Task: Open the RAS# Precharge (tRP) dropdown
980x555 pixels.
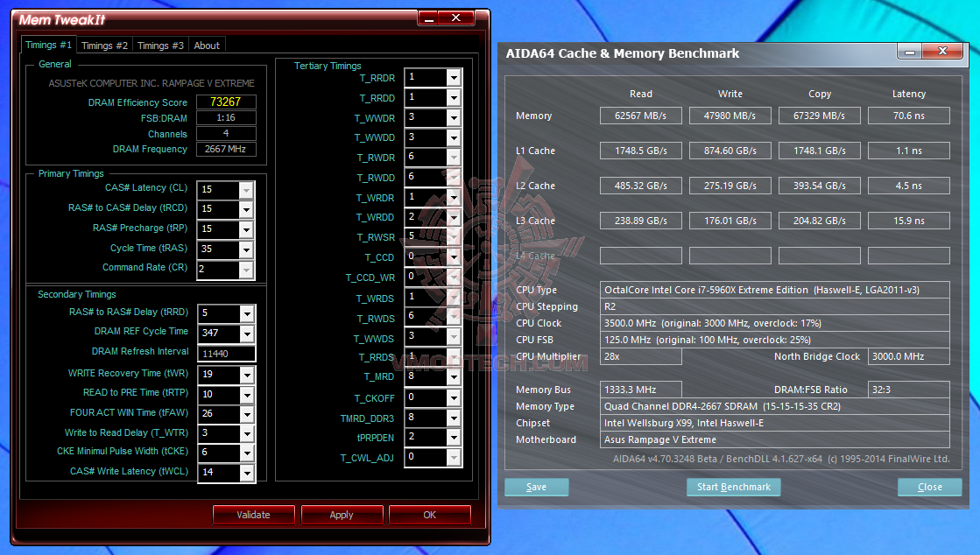Action: 246,229
